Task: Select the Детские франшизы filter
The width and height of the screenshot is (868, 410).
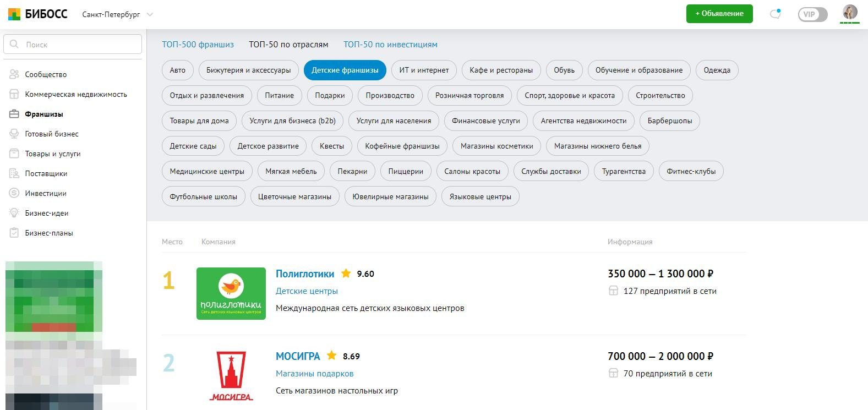Action: [x=345, y=70]
